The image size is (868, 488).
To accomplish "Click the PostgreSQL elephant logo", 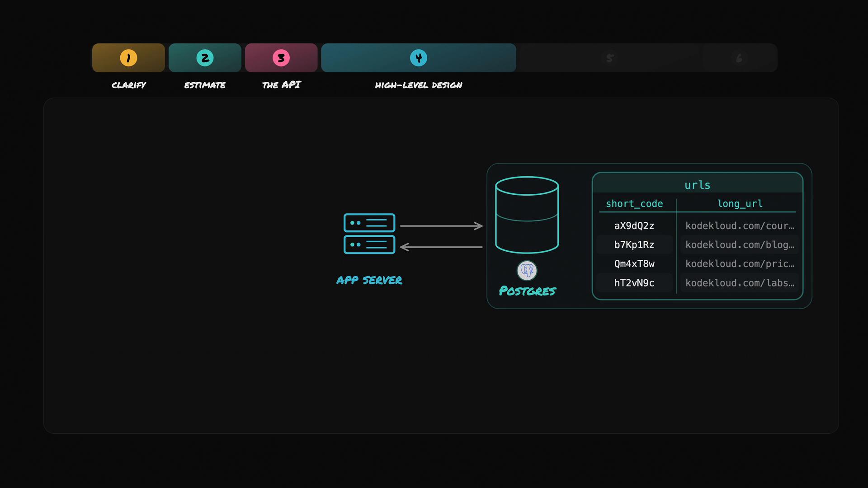I will [527, 271].
